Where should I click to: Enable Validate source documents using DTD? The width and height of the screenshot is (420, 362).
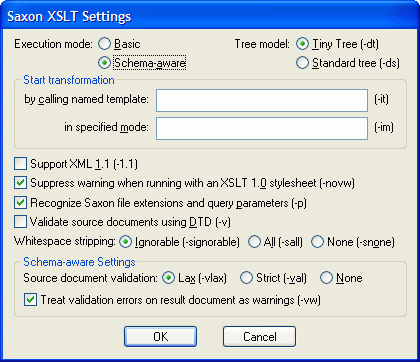click(20, 222)
